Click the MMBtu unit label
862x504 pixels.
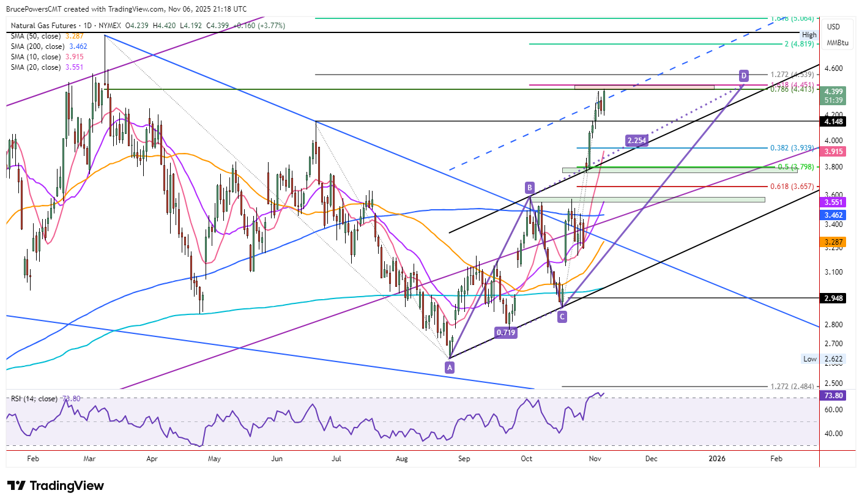[837, 43]
